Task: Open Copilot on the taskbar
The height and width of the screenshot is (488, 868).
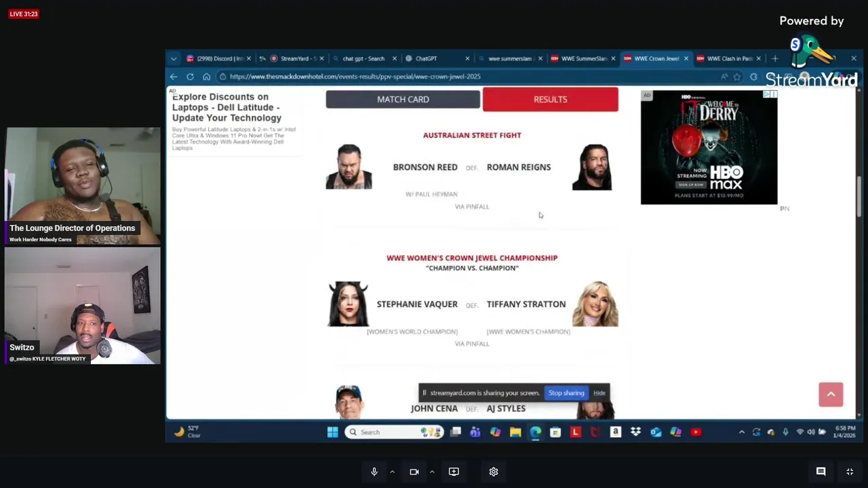Action: pos(496,432)
